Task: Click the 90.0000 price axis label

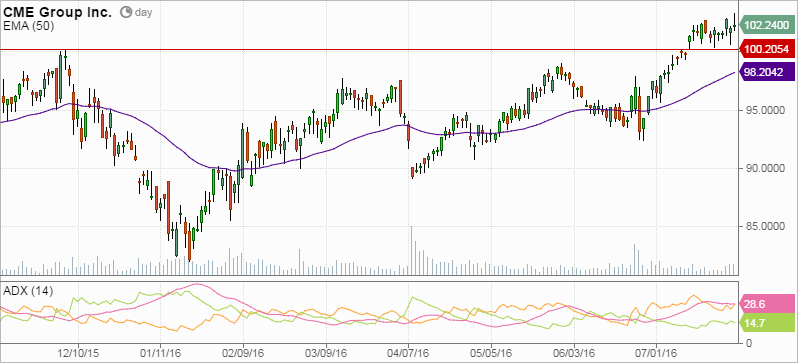Action: (766, 168)
